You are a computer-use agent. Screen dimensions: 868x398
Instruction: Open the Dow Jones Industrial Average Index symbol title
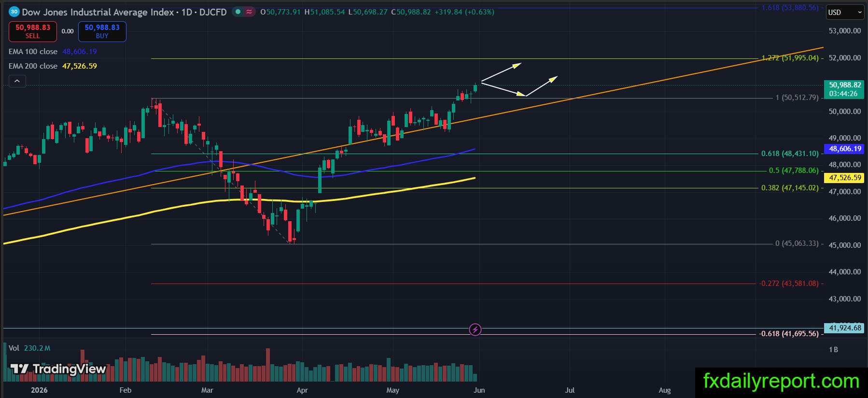tap(98, 12)
